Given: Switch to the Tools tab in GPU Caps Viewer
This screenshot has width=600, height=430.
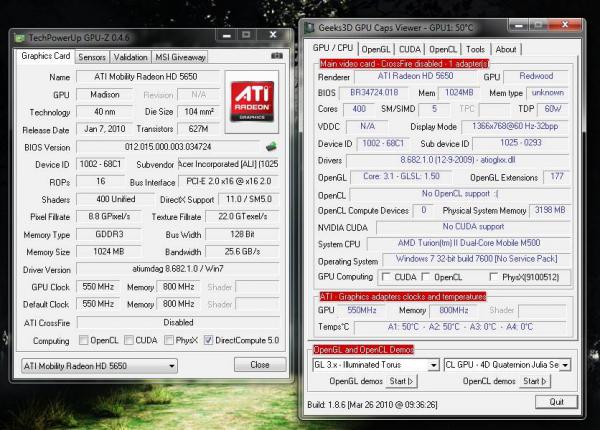Looking at the screenshot, I should click(476, 49).
